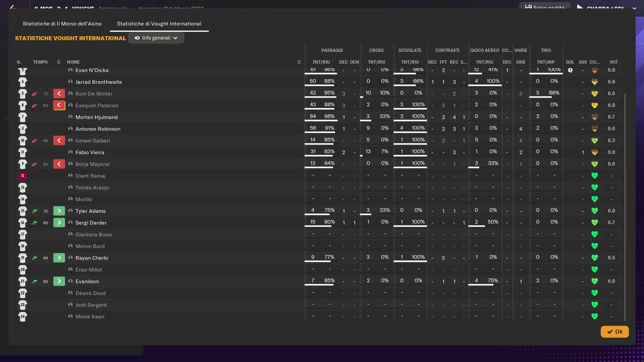
Task: Click Koni De Winter swap arrows icon
Action: pyautogui.click(x=34, y=94)
